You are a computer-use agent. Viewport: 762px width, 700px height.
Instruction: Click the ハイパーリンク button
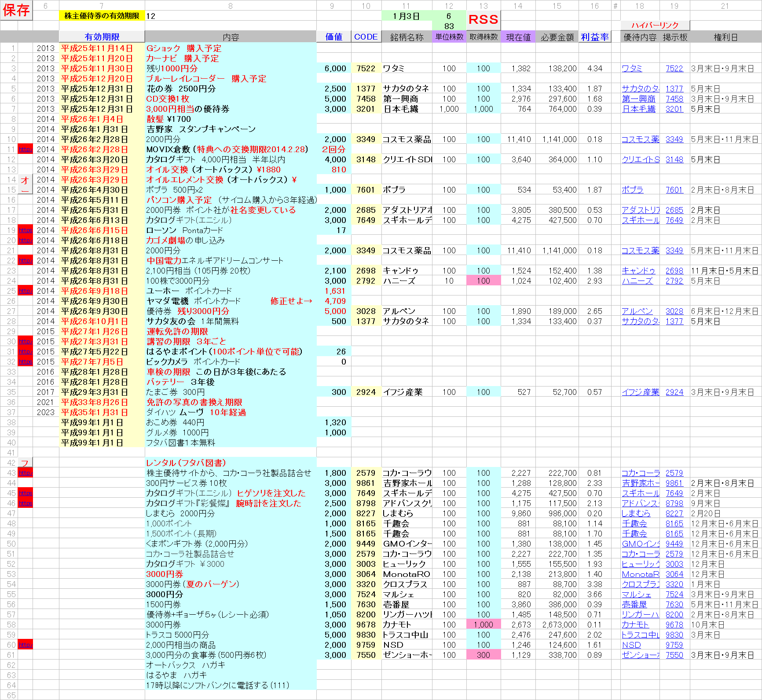tap(655, 26)
